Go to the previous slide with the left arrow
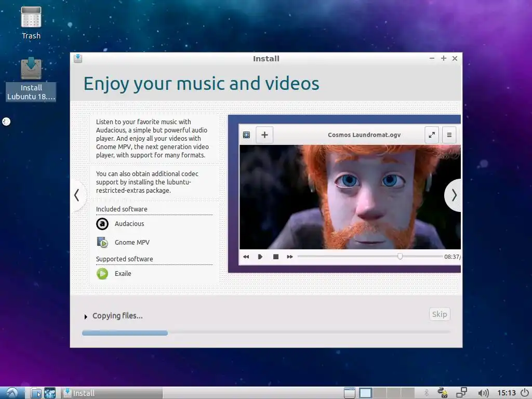 pos(77,195)
